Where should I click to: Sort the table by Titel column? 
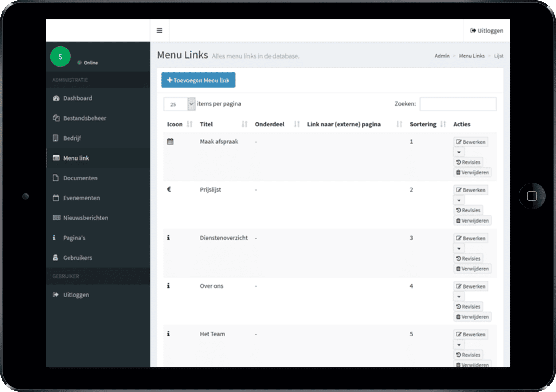coord(223,124)
